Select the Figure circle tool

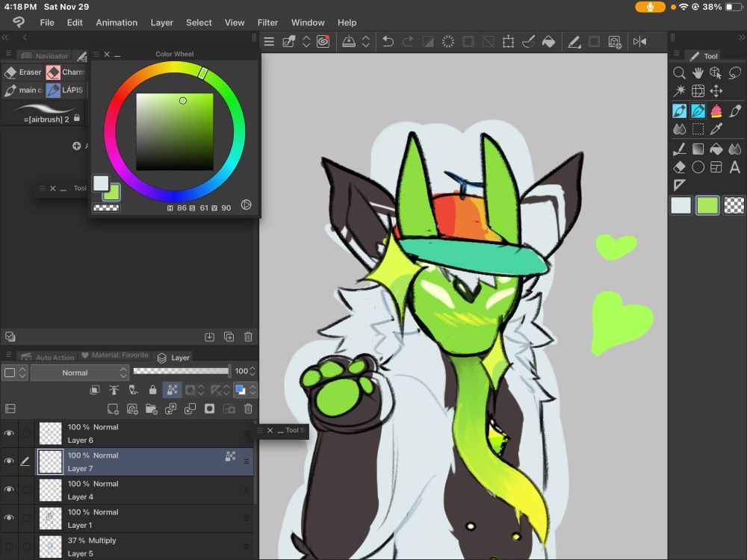pos(698,167)
